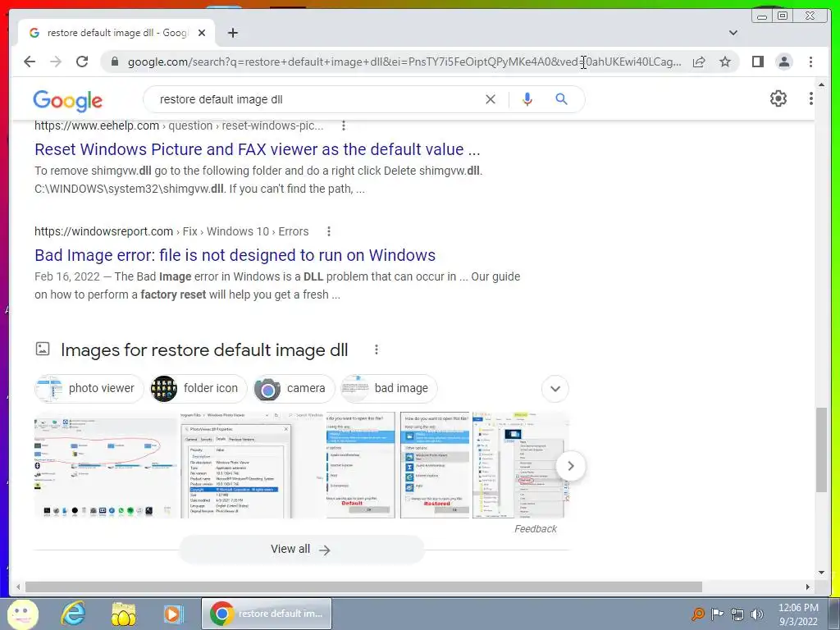Open the share page icon in address bar
The width and height of the screenshot is (840, 630).
pos(699,62)
